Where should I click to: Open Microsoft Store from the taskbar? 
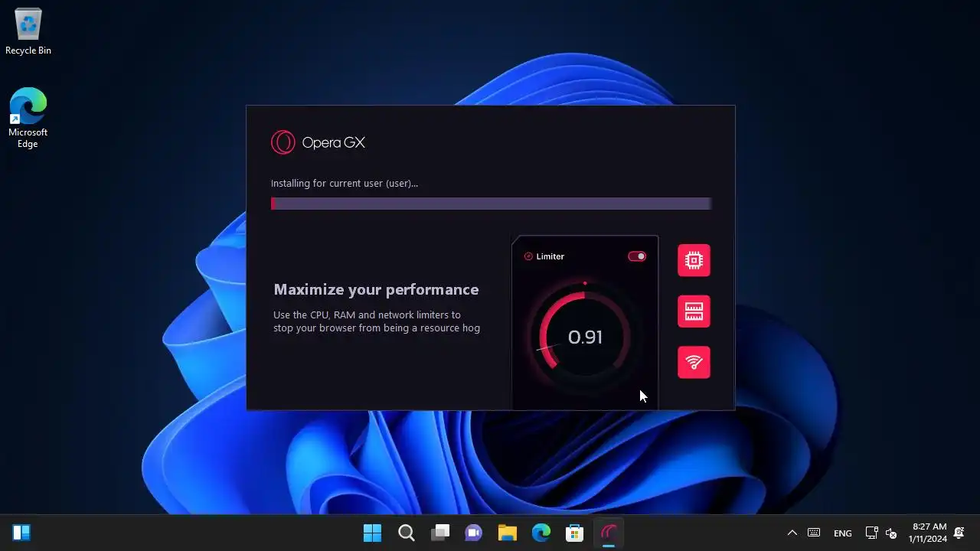(575, 533)
